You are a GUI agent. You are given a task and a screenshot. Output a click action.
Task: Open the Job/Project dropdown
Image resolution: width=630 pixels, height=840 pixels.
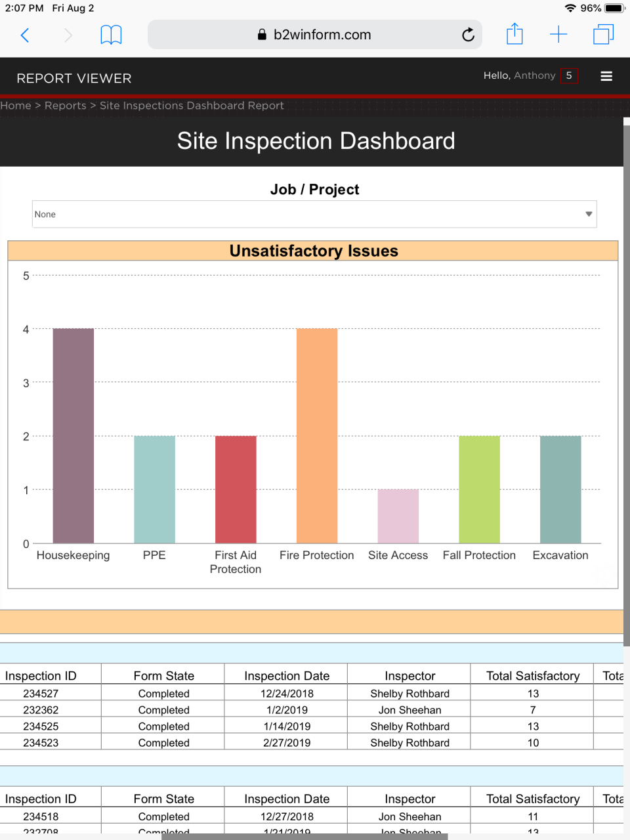(x=315, y=214)
